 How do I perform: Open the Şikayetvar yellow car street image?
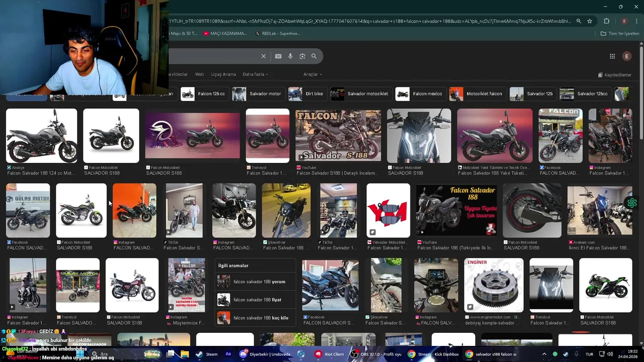(x=286, y=211)
